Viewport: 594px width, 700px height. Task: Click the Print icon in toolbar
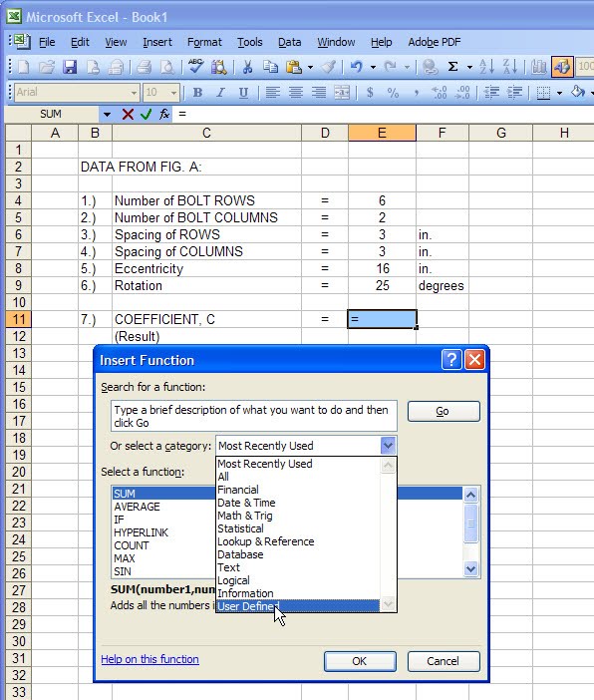pos(145,67)
